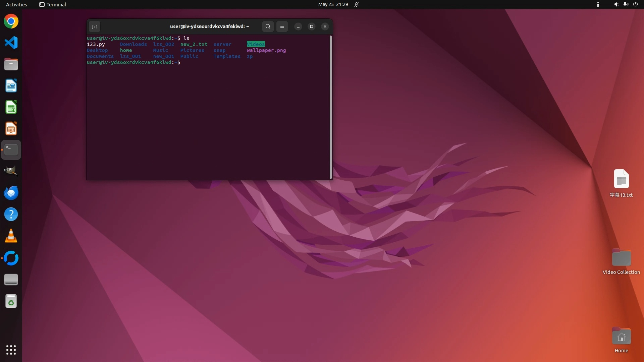Image resolution: width=644 pixels, height=362 pixels.
Task: Open Visual Studio Code from dock
Action: point(11,43)
